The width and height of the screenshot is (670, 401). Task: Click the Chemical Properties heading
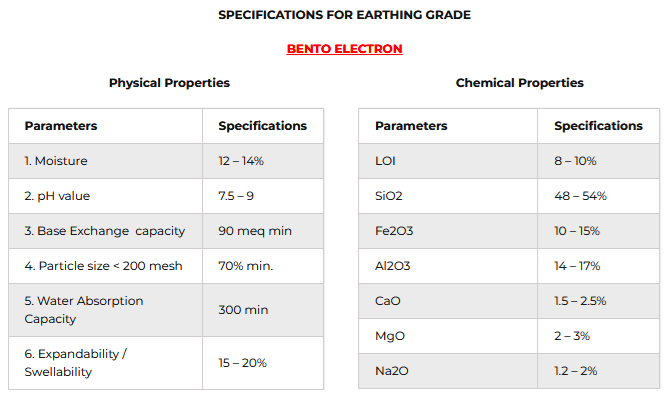(x=520, y=83)
